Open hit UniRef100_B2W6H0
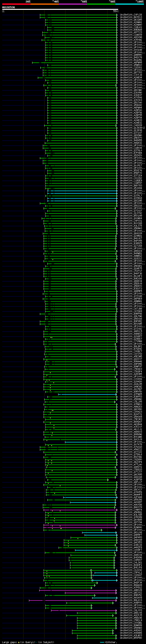The image size is (146, 644). (131, 527)
